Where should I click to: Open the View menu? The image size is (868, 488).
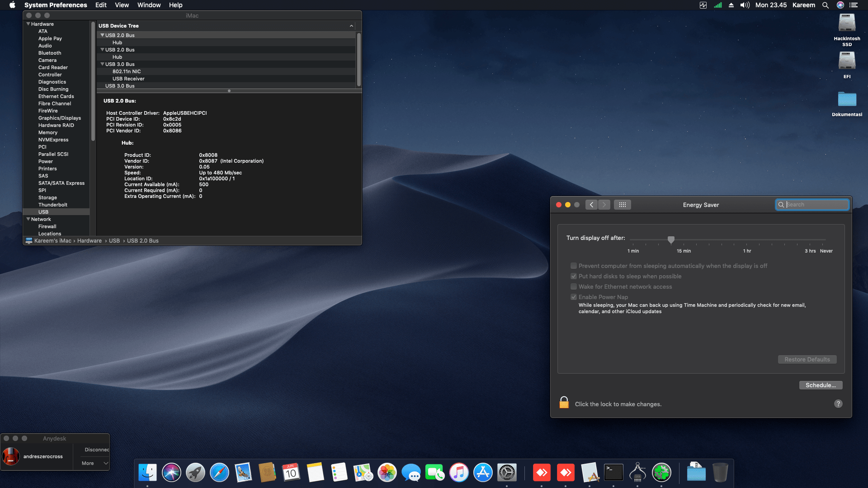click(122, 5)
